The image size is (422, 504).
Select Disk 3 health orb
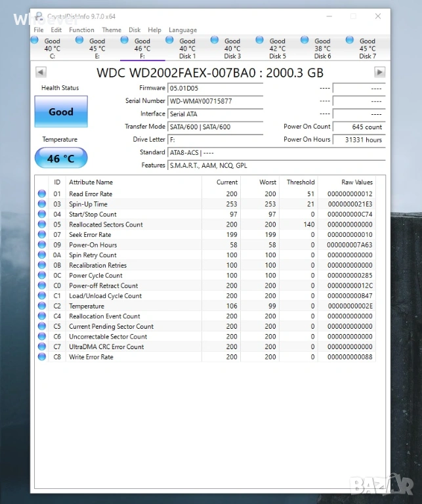(215, 41)
